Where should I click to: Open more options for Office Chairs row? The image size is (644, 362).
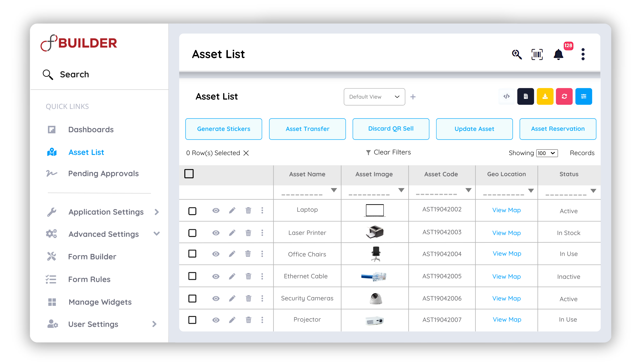coord(262,254)
